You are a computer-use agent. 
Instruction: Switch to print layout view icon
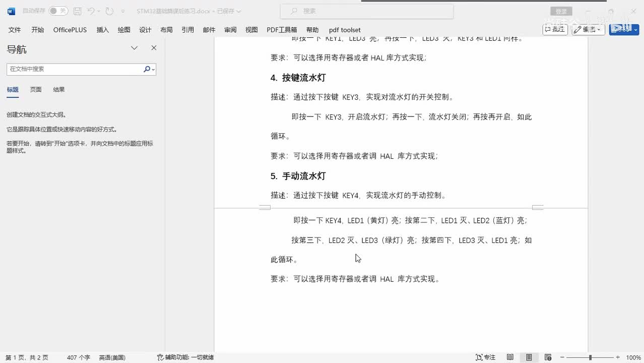[x=529, y=357]
